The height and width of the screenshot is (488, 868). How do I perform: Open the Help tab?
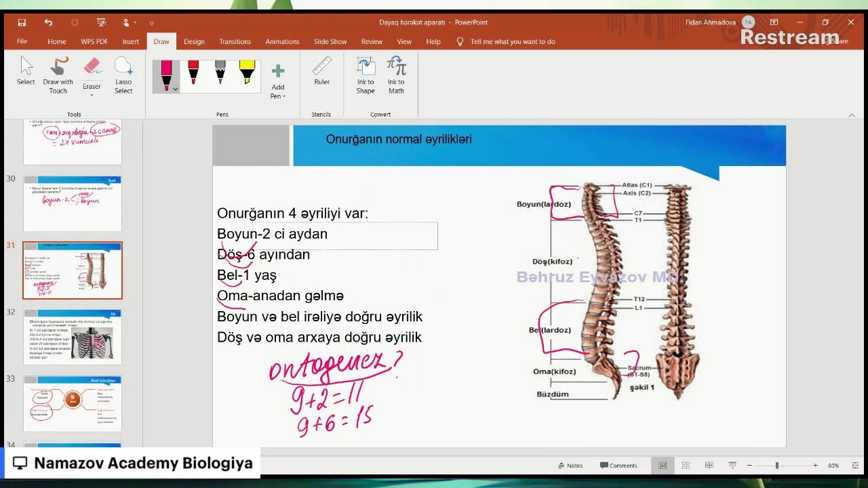433,41
